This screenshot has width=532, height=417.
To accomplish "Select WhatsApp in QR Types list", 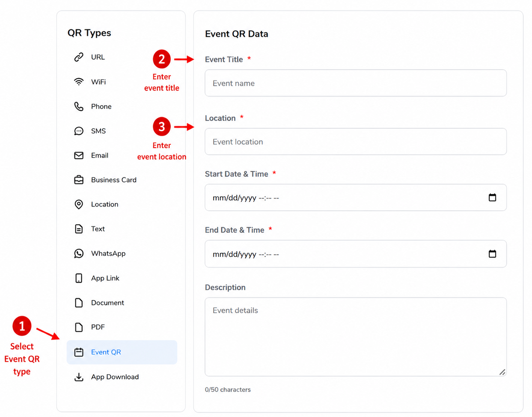I will (109, 254).
